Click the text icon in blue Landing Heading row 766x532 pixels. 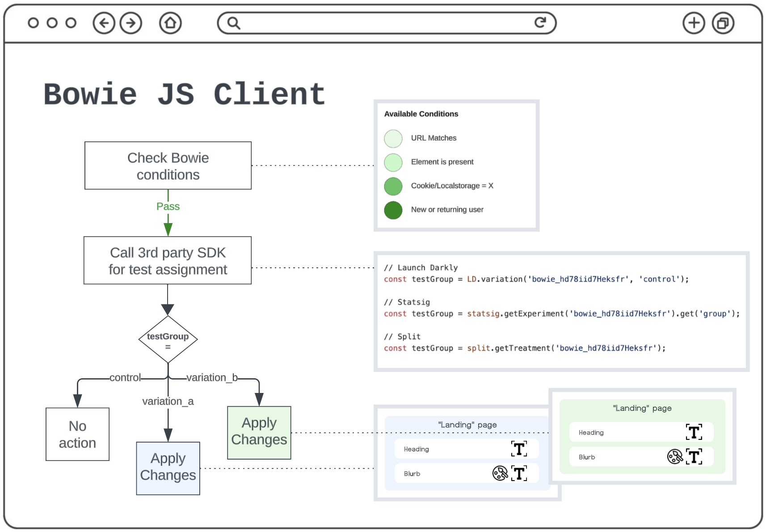click(519, 449)
